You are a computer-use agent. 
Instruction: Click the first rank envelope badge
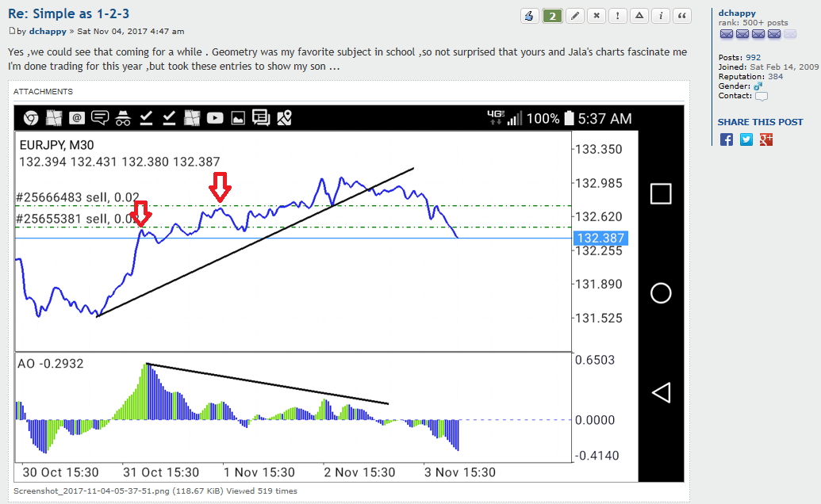[x=727, y=35]
